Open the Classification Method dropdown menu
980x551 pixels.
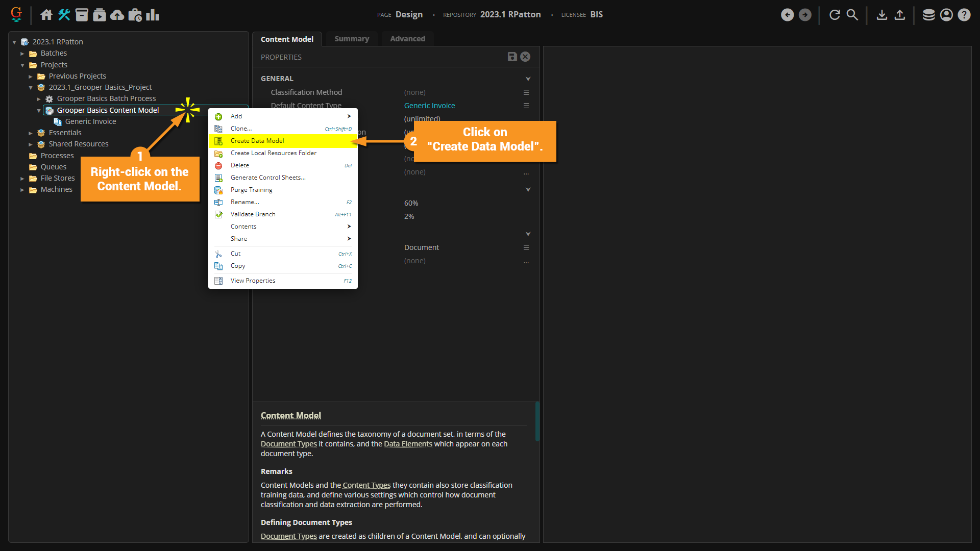click(x=526, y=92)
